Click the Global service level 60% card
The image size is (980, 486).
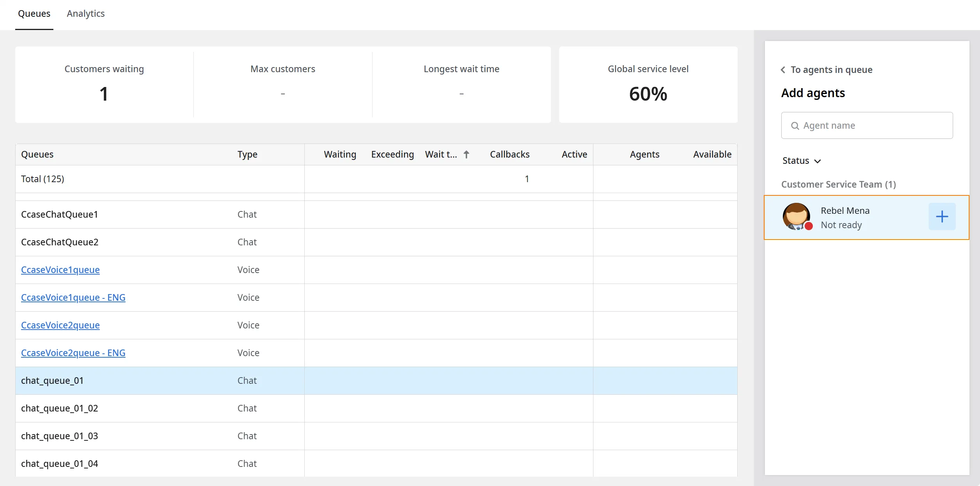click(648, 85)
